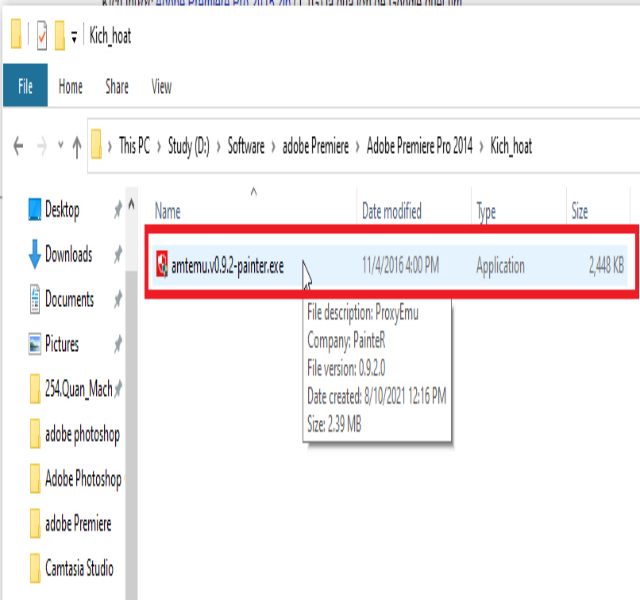640x600 pixels.
Task: Click the Documents icon in the sidebar
Action: (x=35, y=299)
